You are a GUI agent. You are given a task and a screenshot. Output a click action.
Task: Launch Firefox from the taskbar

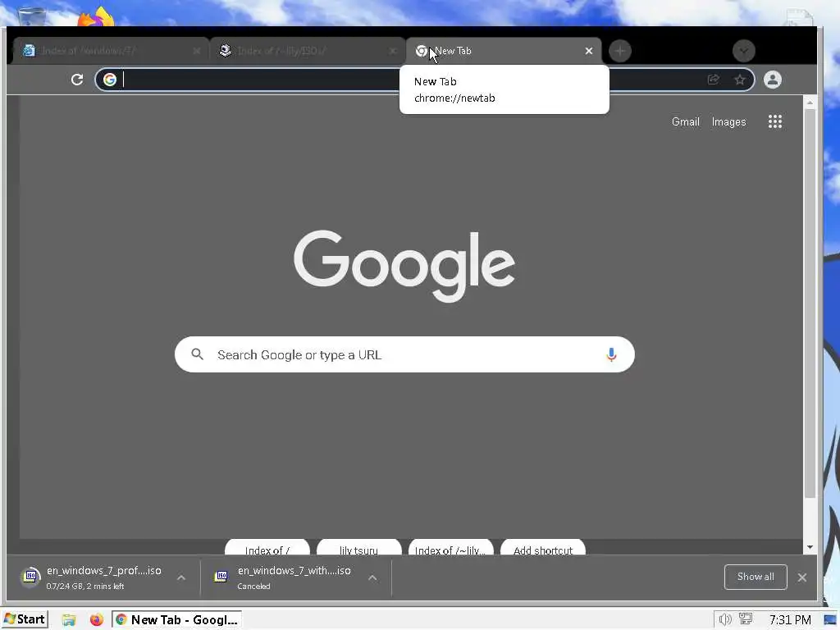tap(97, 620)
